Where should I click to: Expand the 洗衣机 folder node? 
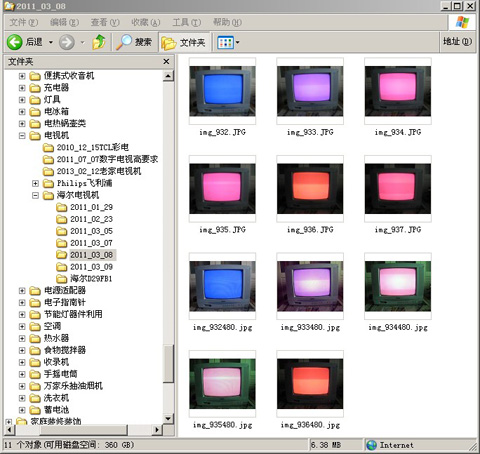22,398
